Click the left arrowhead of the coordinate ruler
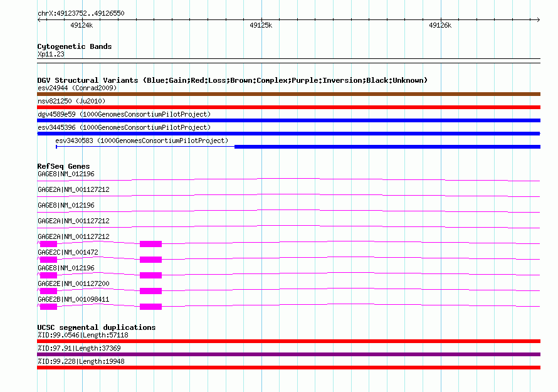The image size is (558, 392). [39, 20]
